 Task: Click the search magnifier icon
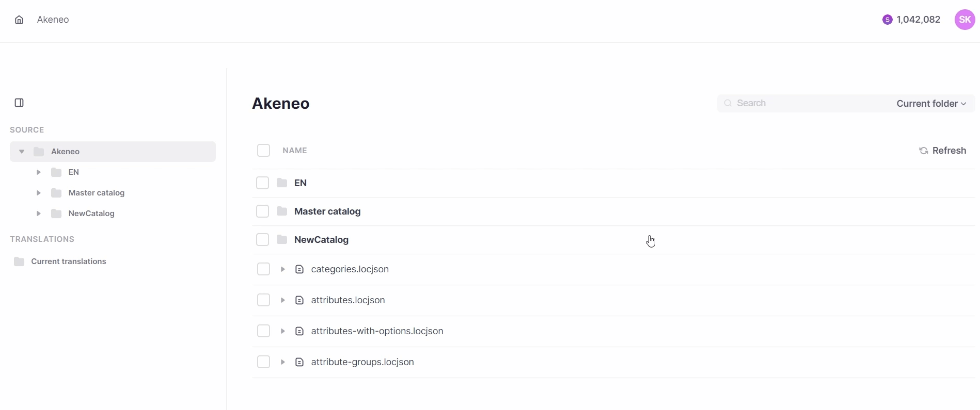pos(728,103)
